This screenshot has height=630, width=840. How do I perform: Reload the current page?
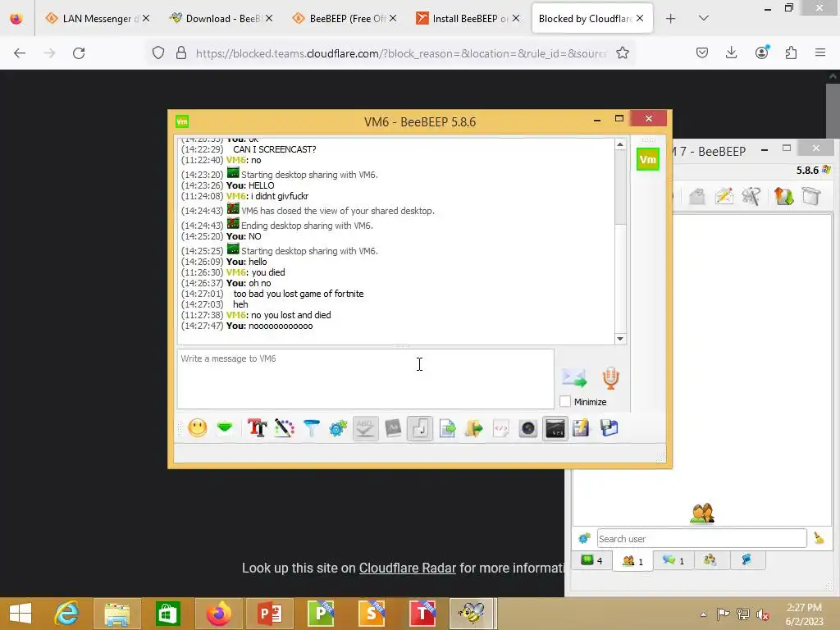click(79, 53)
